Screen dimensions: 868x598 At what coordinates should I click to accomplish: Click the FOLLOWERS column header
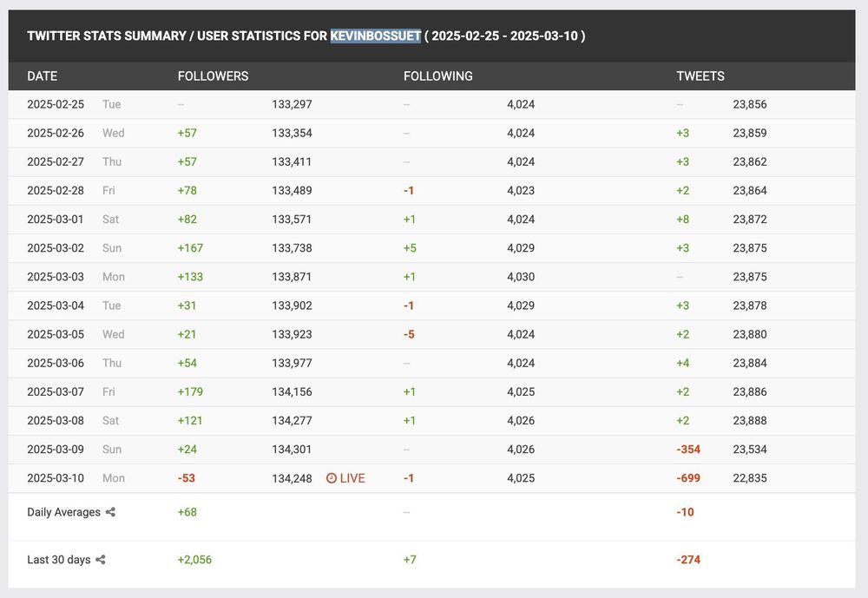pos(214,76)
